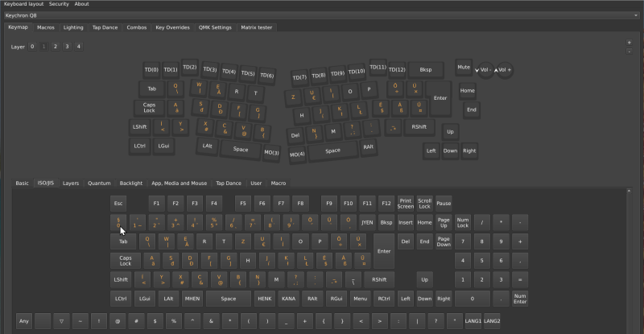The width and height of the screenshot is (644, 334).
Task: Open the Matrix tester tab
Action: [x=256, y=27]
